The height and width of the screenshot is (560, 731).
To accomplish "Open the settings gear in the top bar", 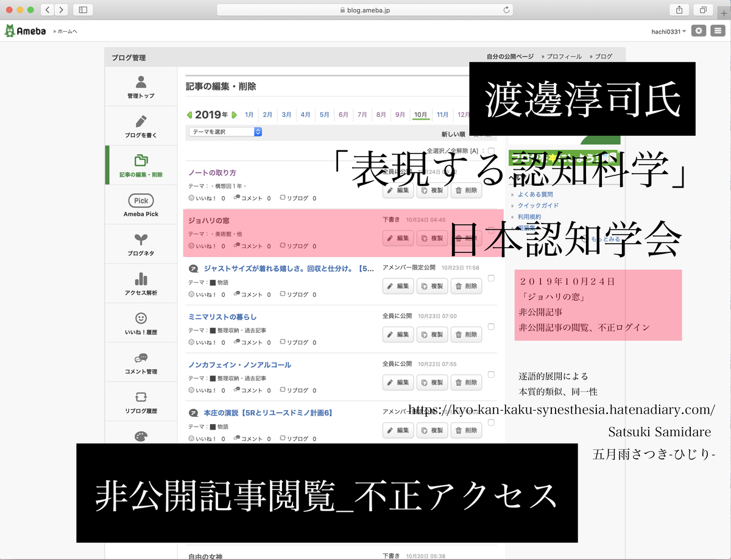I will pyautogui.click(x=698, y=30).
